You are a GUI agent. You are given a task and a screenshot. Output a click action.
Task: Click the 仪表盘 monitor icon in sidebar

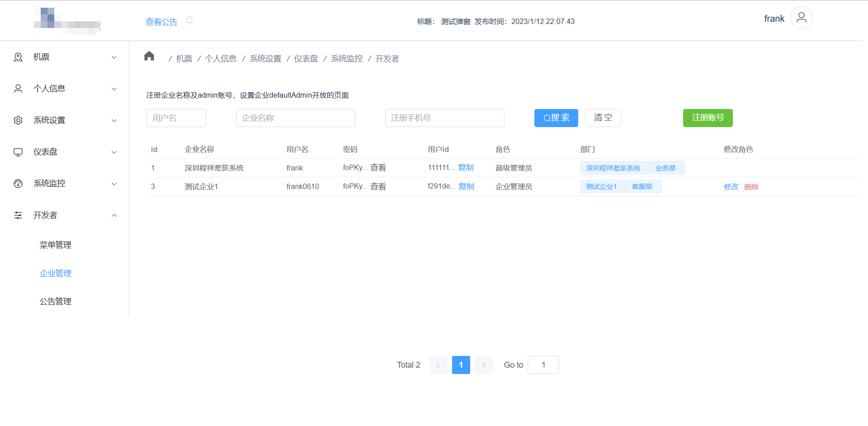pyautogui.click(x=18, y=152)
